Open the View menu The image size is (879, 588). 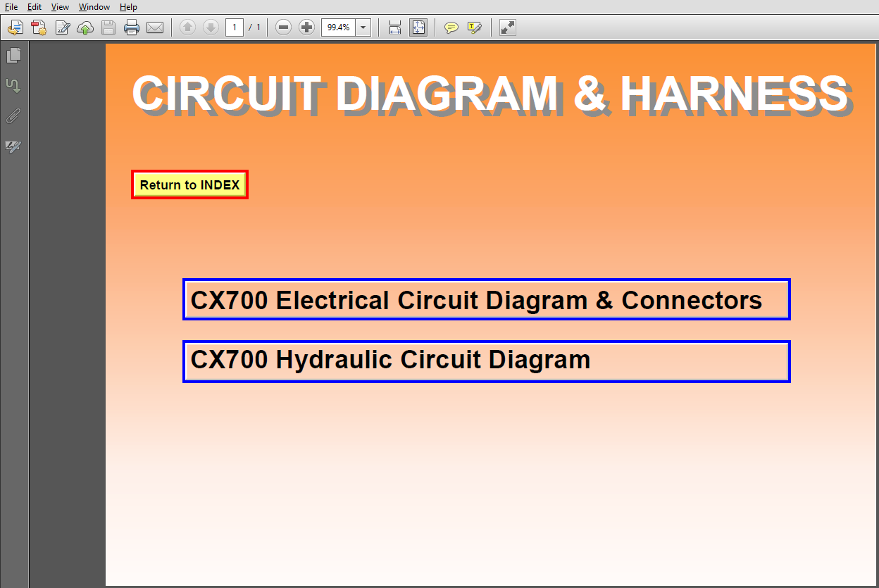click(60, 7)
